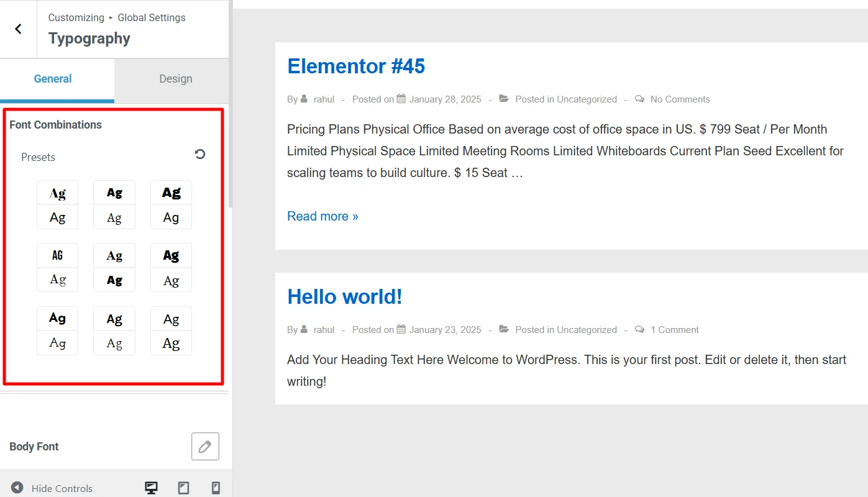Go back using the left chevron arrow

pos(18,29)
